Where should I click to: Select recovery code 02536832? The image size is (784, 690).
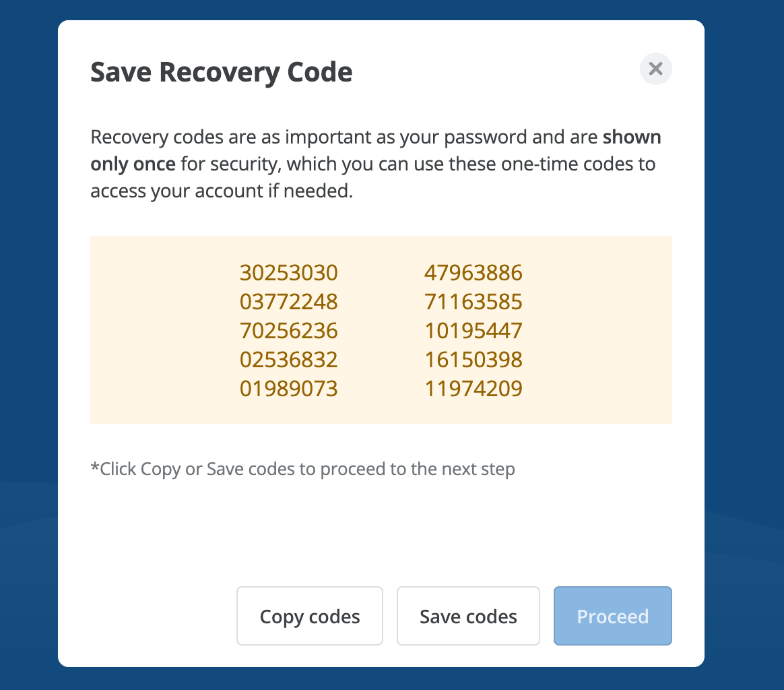(x=288, y=360)
